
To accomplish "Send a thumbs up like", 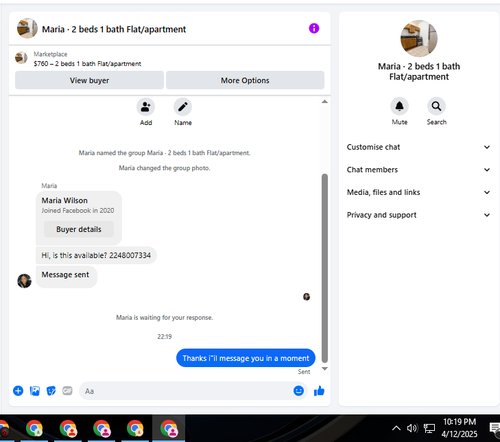I will coord(319,391).
